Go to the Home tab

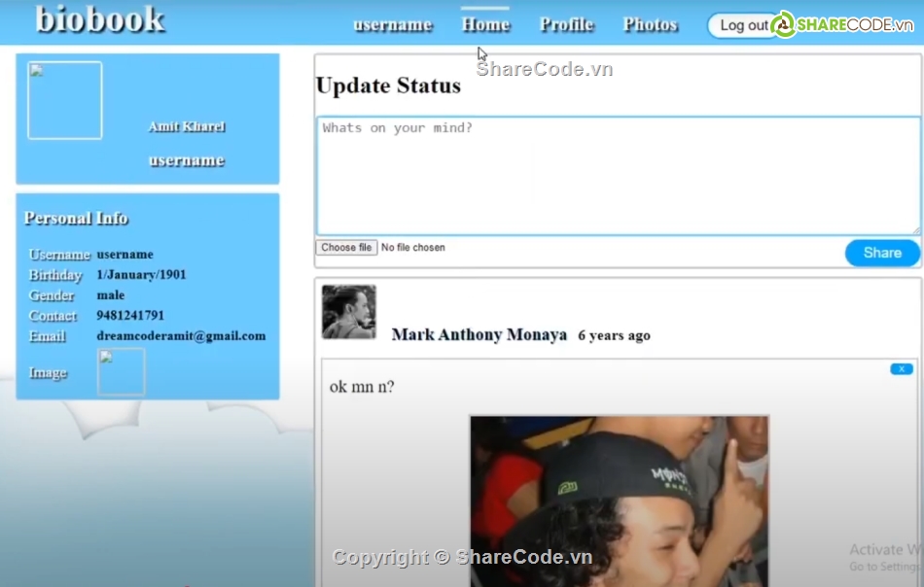tap(485, 24)
